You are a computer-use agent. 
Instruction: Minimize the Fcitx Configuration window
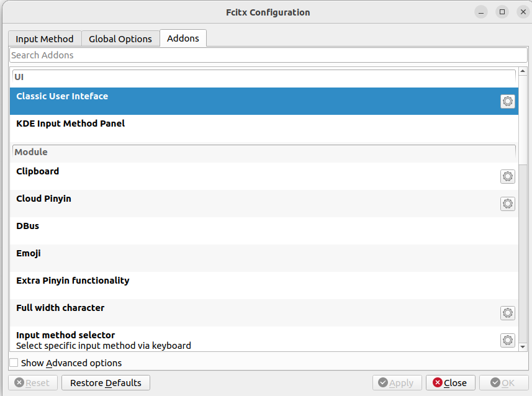(482, 12)
